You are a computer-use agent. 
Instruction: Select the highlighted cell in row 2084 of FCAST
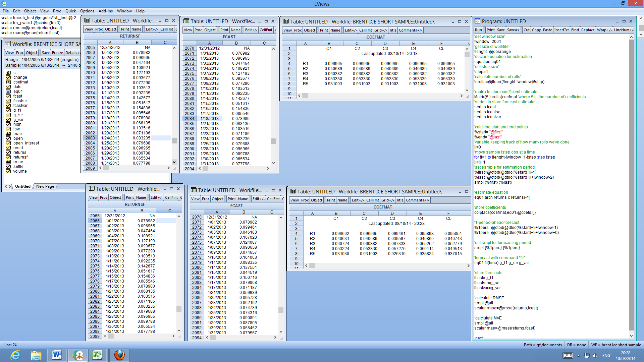[x=210, y=118]
